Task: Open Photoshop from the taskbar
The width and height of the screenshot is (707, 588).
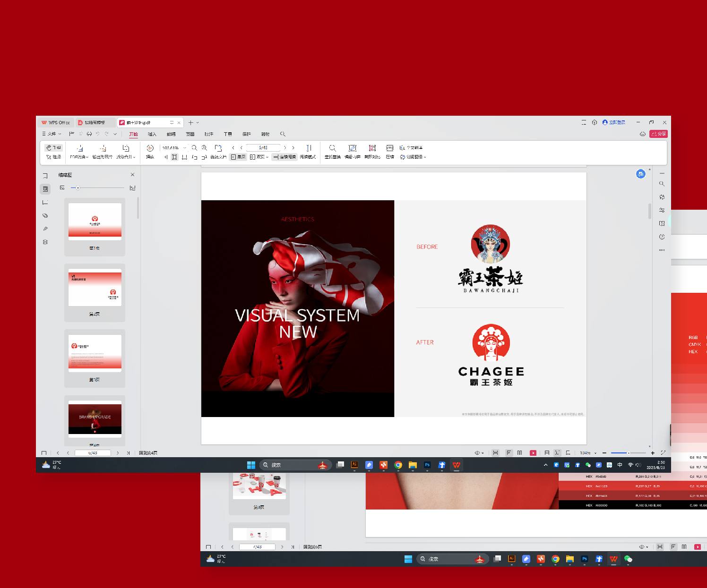Action: coord(427,465)
